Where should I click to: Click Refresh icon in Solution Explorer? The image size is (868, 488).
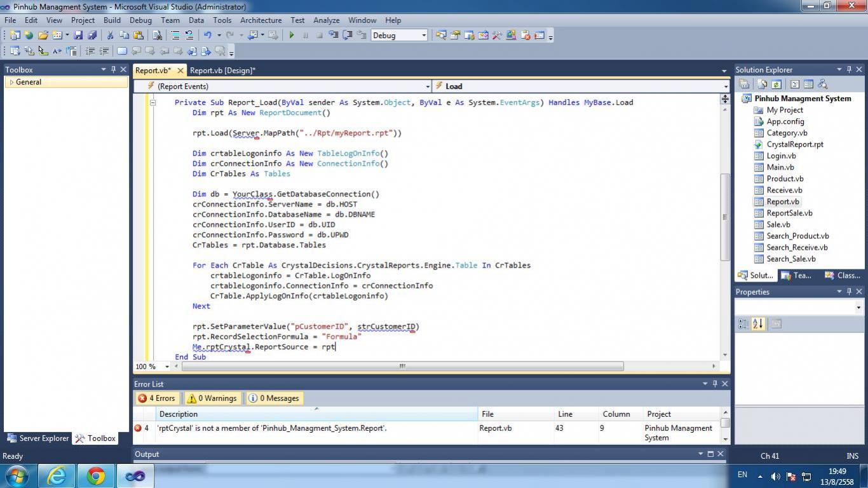(776, 84)
